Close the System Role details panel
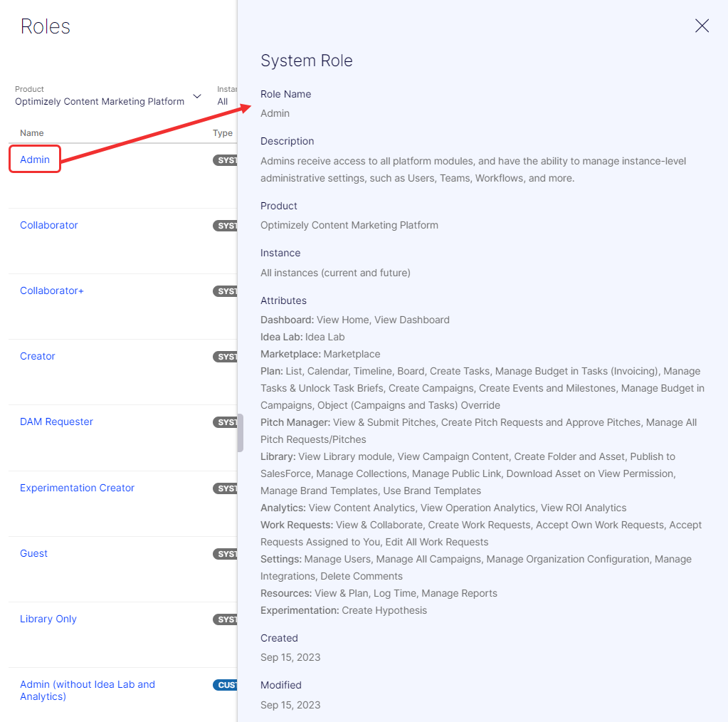Image resolution: width=728 pixels, height=722 pixels. [x=702, y=26]
